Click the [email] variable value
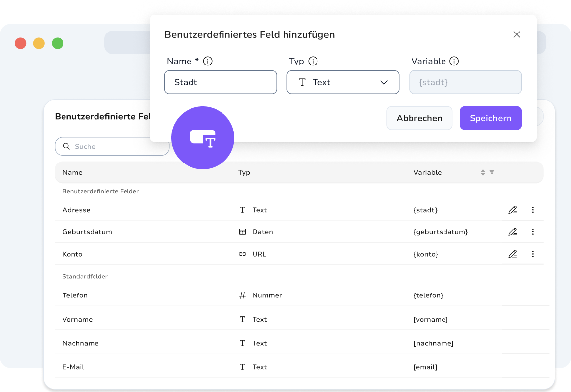This screenshot has width=571, height=392. pos(425,367)
